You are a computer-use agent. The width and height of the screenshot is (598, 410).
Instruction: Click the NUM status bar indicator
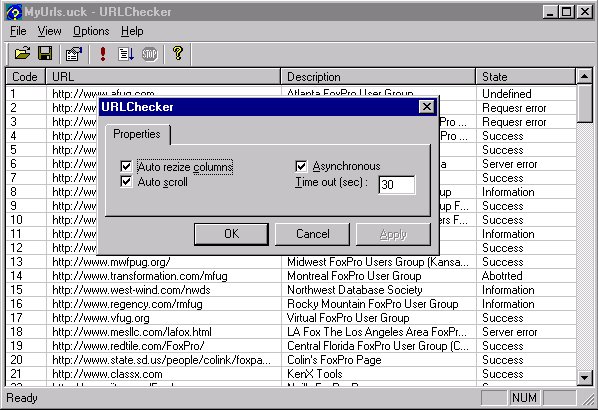(x=524, y=398)
